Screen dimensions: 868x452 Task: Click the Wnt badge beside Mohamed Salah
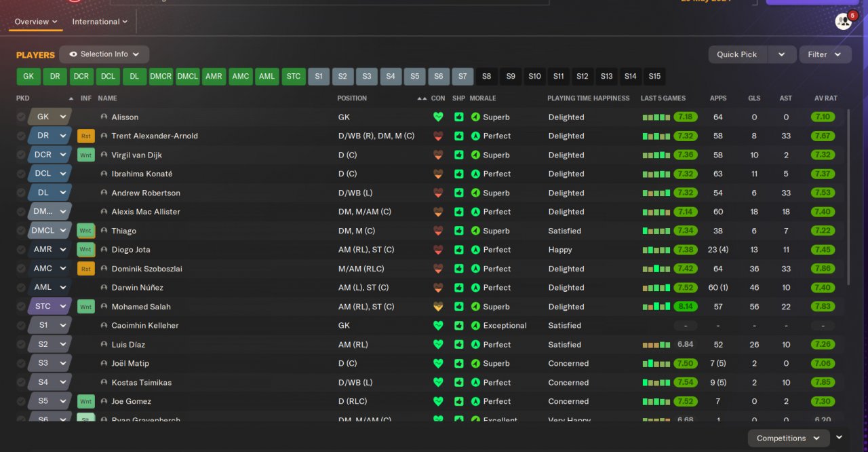tap(85, 307)
